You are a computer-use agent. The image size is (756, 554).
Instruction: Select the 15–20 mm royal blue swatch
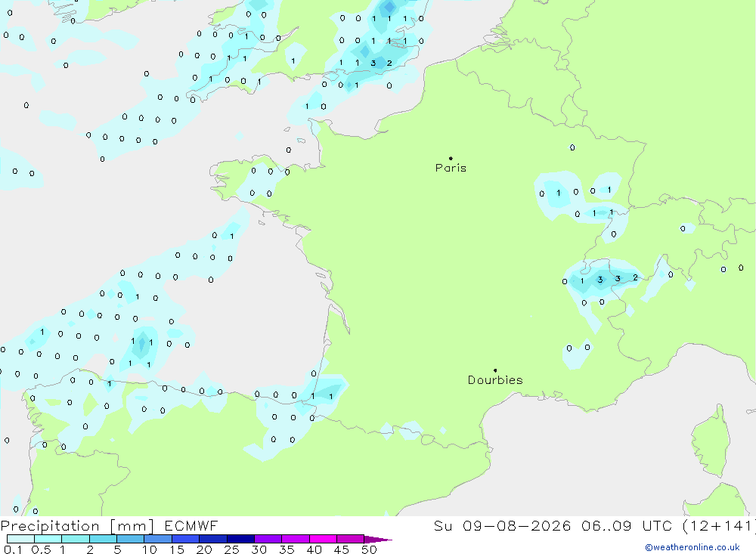[x=185, y=539]
